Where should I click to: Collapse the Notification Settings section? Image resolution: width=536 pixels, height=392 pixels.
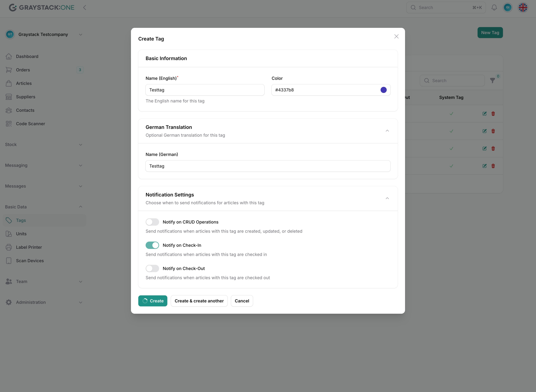387,198
